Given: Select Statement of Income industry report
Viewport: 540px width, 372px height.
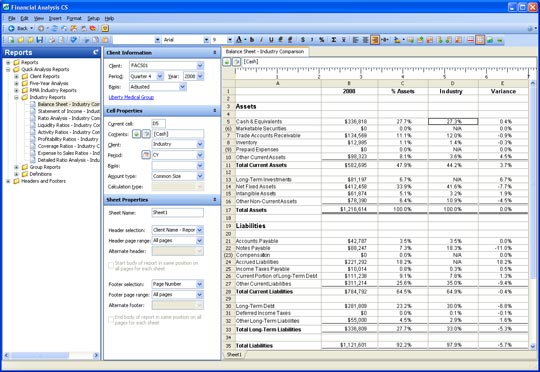Looking at the screenshot, I should tap(69, 111).
